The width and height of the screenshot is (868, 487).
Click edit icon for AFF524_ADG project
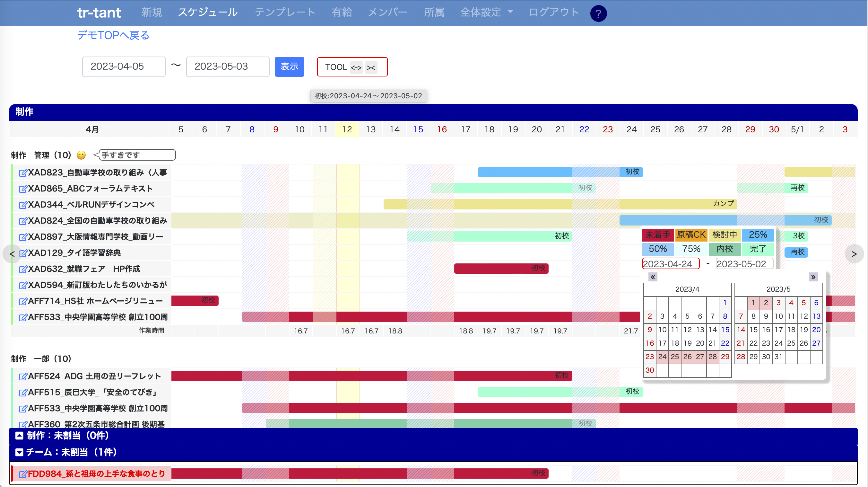click(x=22, y=377)
